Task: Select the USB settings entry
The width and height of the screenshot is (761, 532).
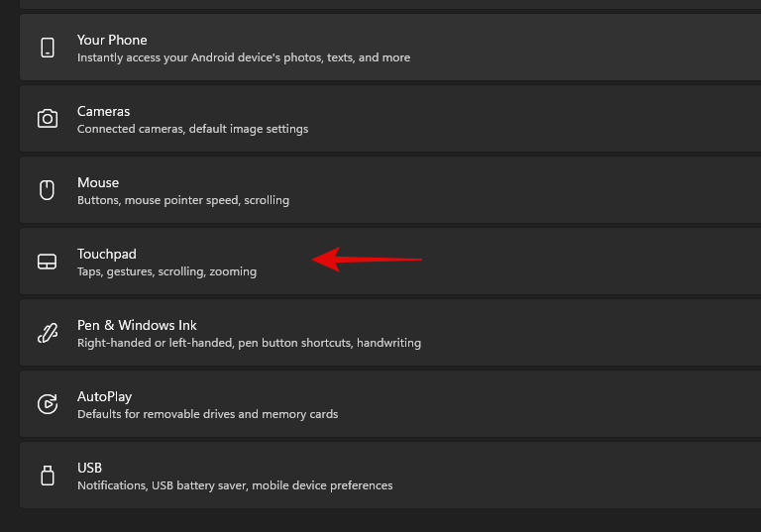Action: [90, 468]
